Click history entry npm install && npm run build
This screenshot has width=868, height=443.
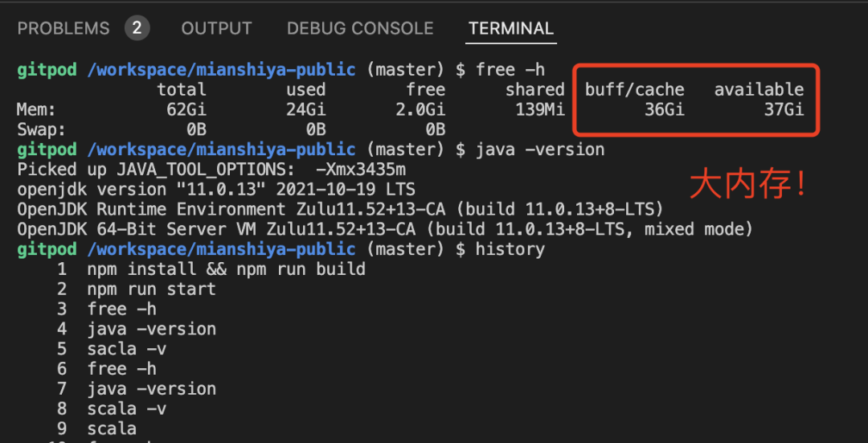click(226, 269)
